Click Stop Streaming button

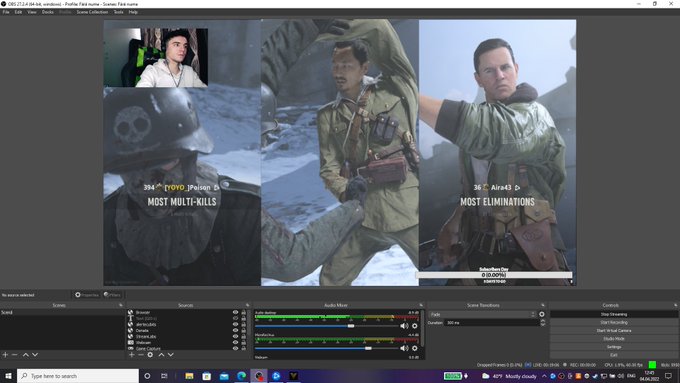point(614,314)
